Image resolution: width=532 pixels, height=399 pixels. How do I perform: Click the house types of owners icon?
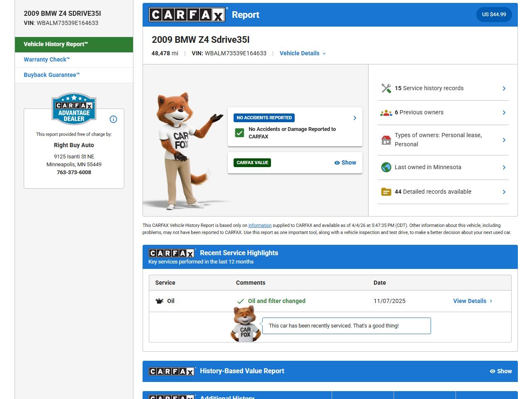pyautogui.click(x=386, y=140)
